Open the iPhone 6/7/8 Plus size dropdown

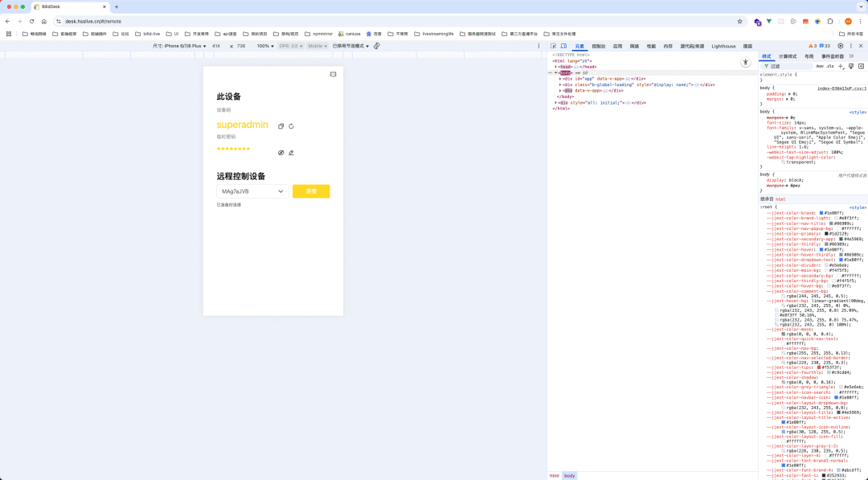pos(180,46)
